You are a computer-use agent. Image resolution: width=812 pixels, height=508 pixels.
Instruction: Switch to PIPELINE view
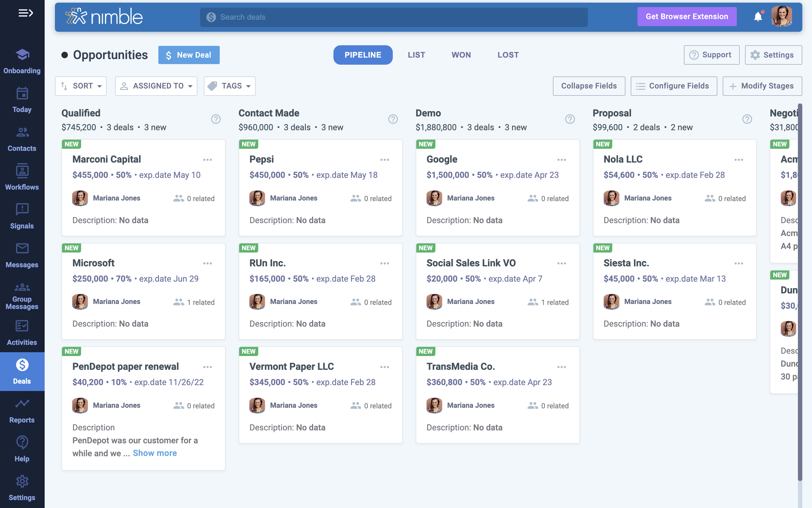click(x=363, y=55)
